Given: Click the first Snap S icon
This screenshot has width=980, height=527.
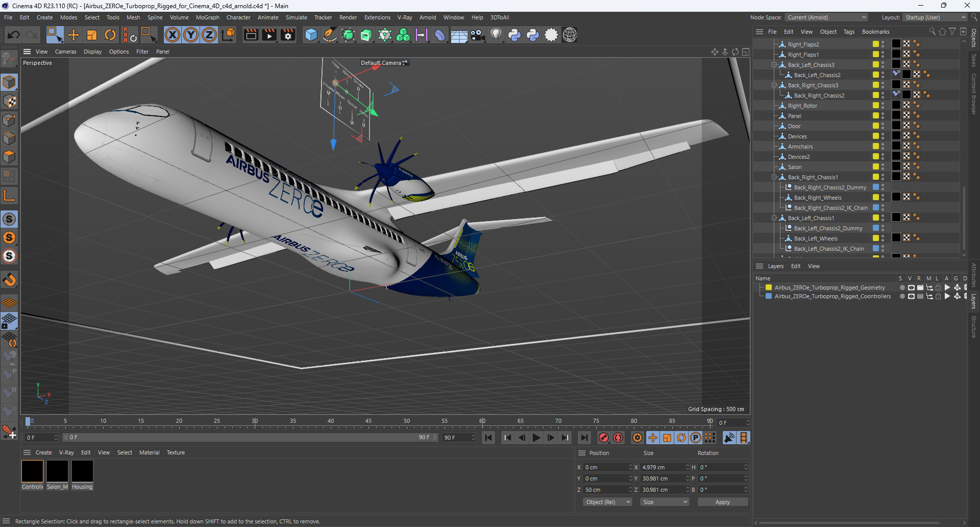Looking at the screenshot, I should (9, 219).
